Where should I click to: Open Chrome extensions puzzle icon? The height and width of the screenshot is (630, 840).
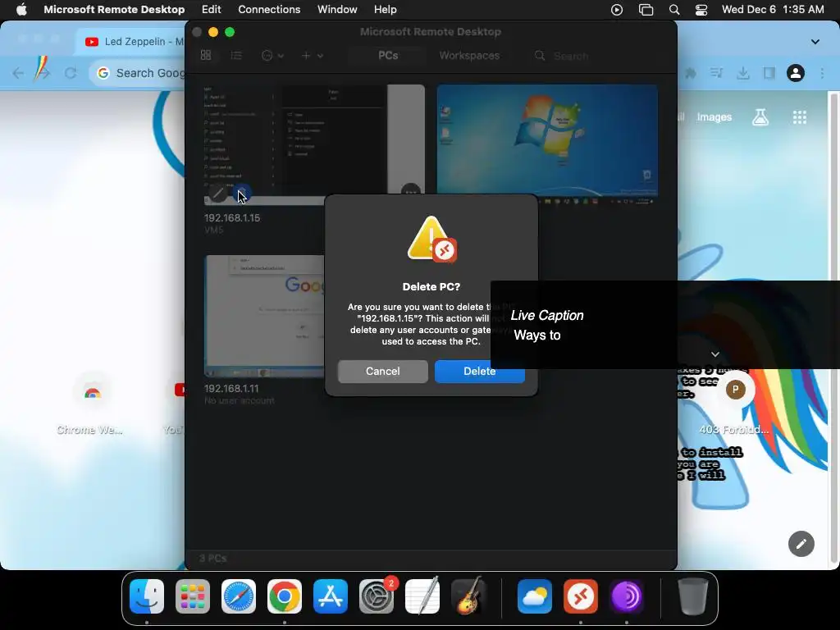tap(691, 73)
